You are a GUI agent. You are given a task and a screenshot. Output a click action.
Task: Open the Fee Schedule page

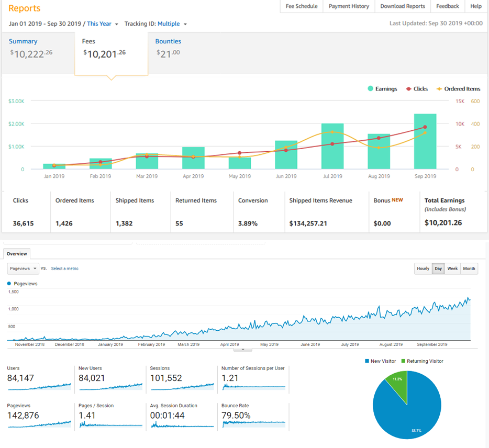pyautogui.click(x=301, y=6)
